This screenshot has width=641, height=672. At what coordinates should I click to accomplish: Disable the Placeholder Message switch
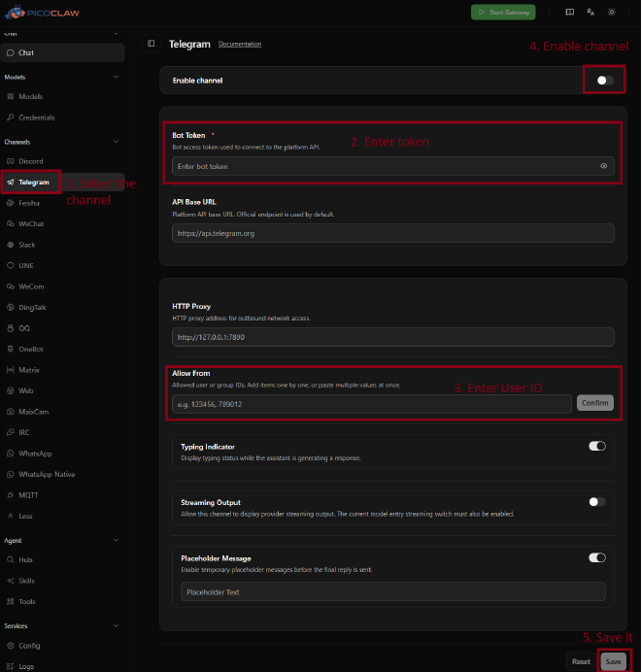[x=597, y=557]
